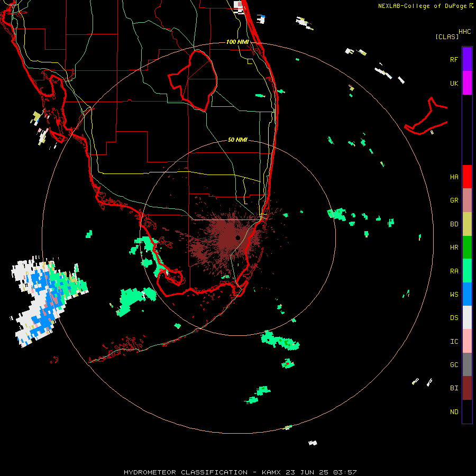Click the ND legend label
Viewport: 476px width, 476px height.
[x=454, y=411]
